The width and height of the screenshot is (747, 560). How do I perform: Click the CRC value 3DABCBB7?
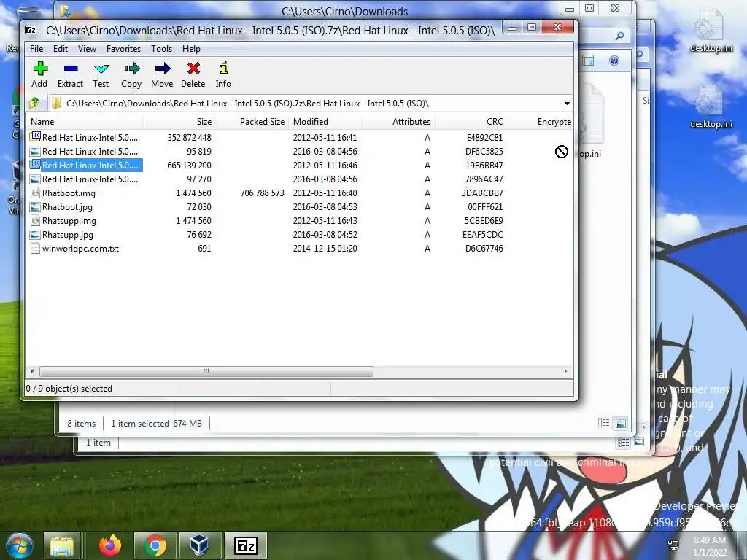click(482, 192)
